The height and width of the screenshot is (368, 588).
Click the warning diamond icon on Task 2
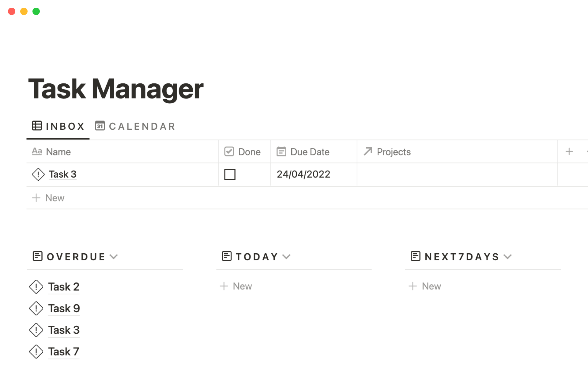pos(36,287)
